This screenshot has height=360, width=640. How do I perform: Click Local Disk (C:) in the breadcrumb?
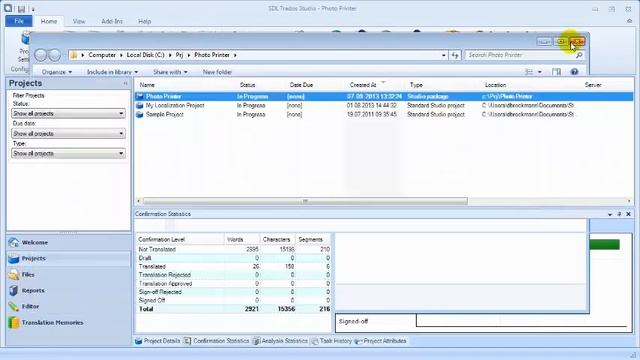(x=145, y=55)
